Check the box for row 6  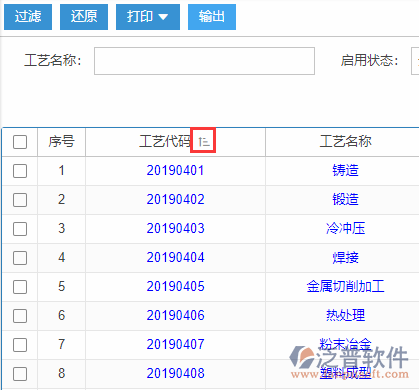20,316
